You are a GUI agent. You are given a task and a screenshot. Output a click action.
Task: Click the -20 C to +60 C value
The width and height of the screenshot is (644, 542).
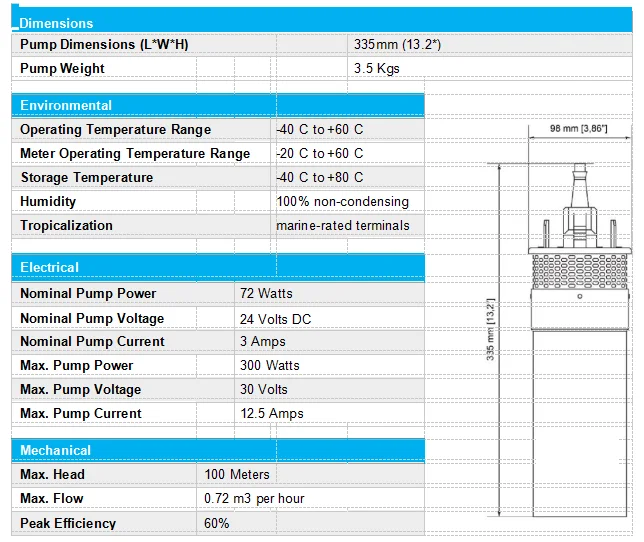click(x=320, y=154)
